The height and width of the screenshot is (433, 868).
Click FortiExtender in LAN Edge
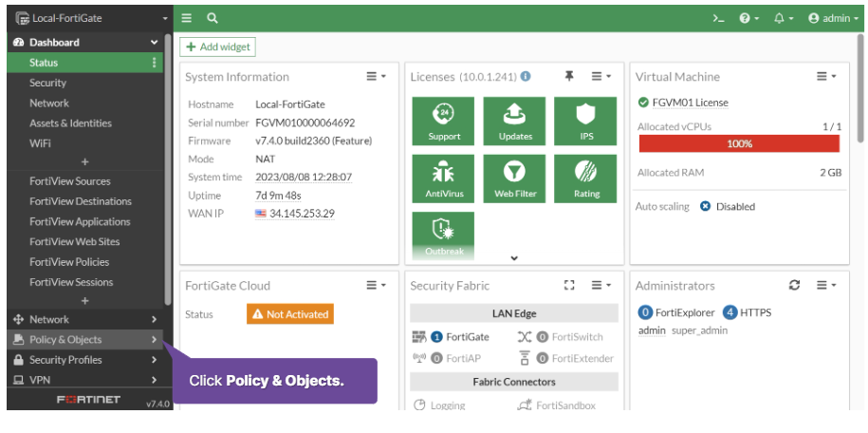click(567, 358)
